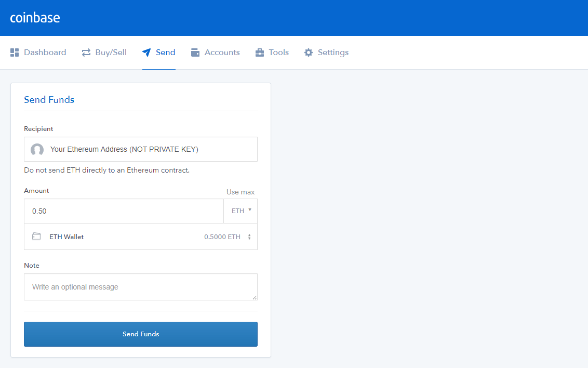Click the Amount field showing 0.50
This screenshot has height=368, width=588.
click(x=124, y=211)
